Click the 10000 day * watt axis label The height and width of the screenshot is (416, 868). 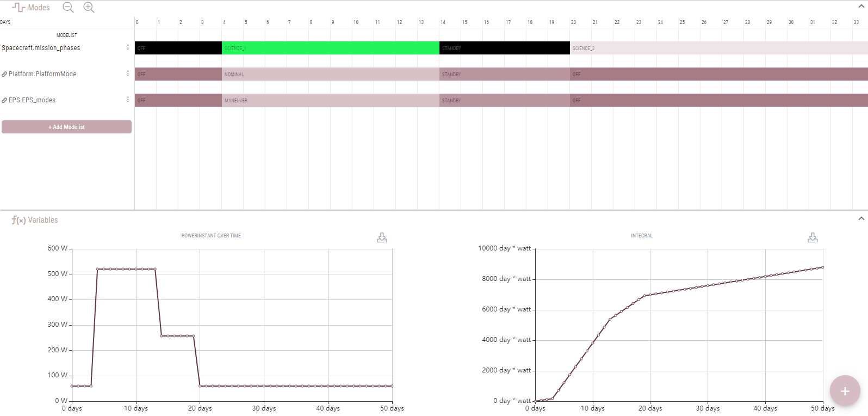pos(505,248)
